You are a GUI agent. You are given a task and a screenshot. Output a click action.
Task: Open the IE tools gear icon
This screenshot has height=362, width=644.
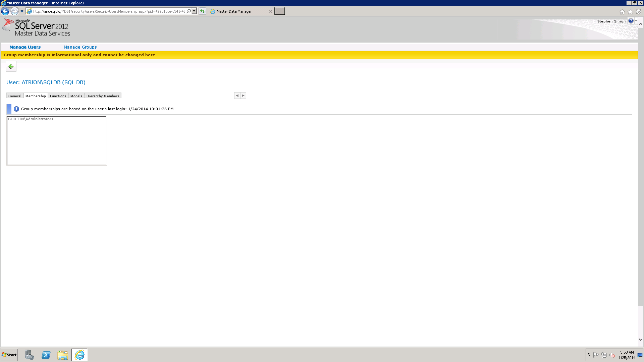coord(639,12)
